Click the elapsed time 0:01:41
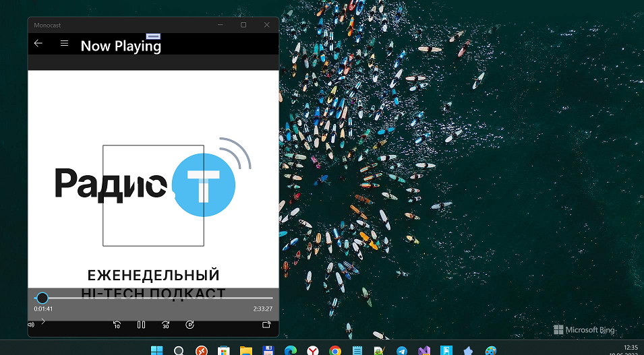Screen dimensions: 644x355 pyautogui.click(x=43, y=309)
